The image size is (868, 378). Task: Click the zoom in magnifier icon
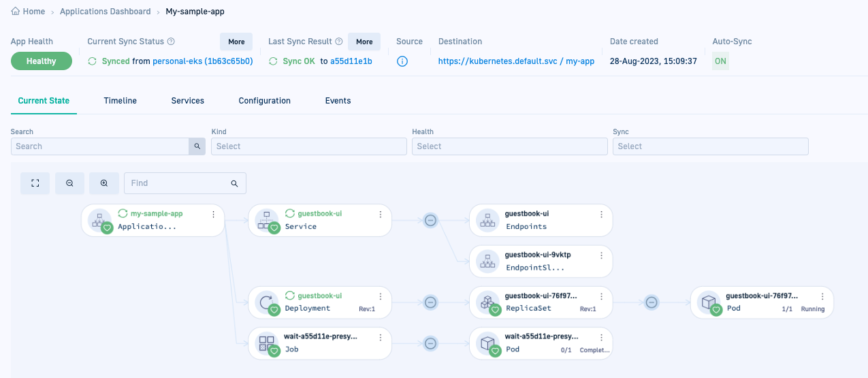[x=104, y=183]
